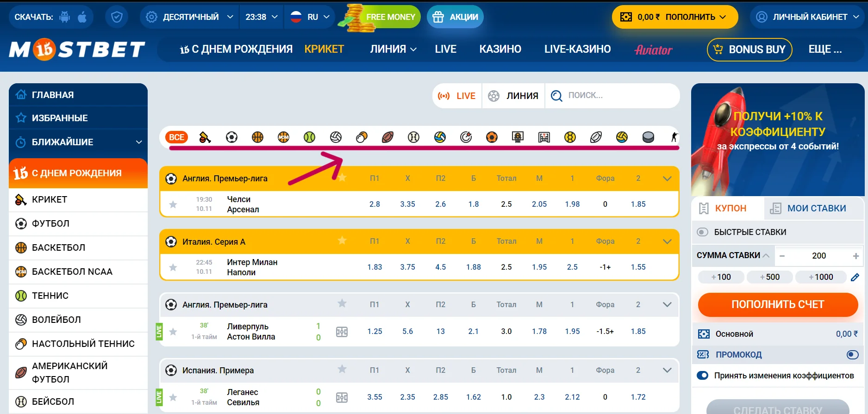This screenshot has width=868, height=414.
Task: Select the blue-yellow volleyball icon in strip
Action: [440, 137]
